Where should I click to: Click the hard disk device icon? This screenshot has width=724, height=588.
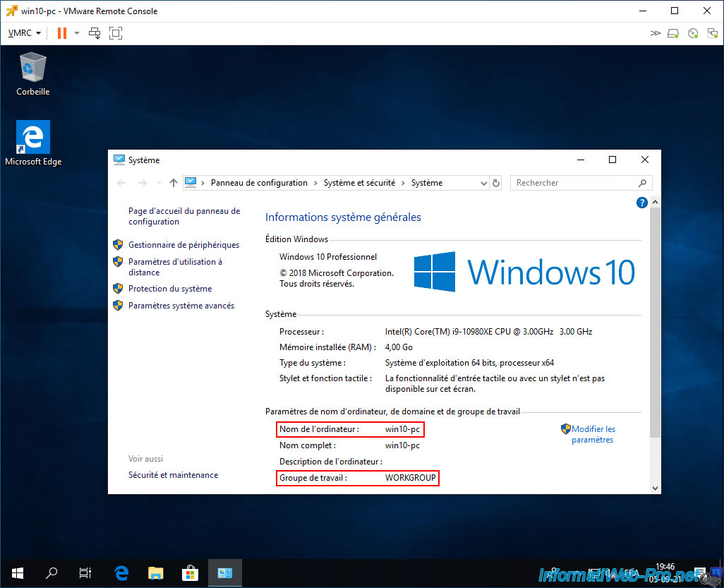coord(673,33)
